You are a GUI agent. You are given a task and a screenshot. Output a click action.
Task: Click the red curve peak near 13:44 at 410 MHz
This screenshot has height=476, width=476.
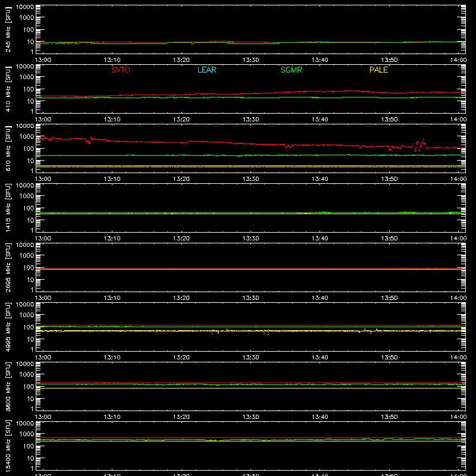pos(350,90)
